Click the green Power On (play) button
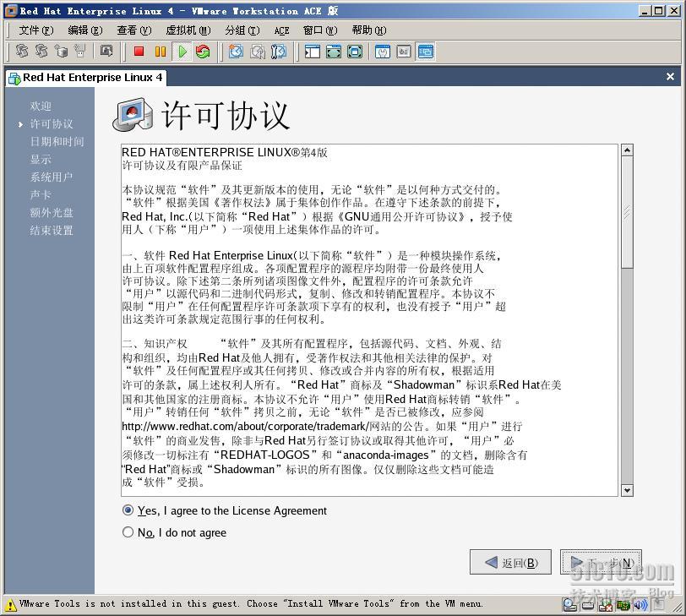Image resolution: width=686 pixels, height=616 pixels. click(182, 52)
